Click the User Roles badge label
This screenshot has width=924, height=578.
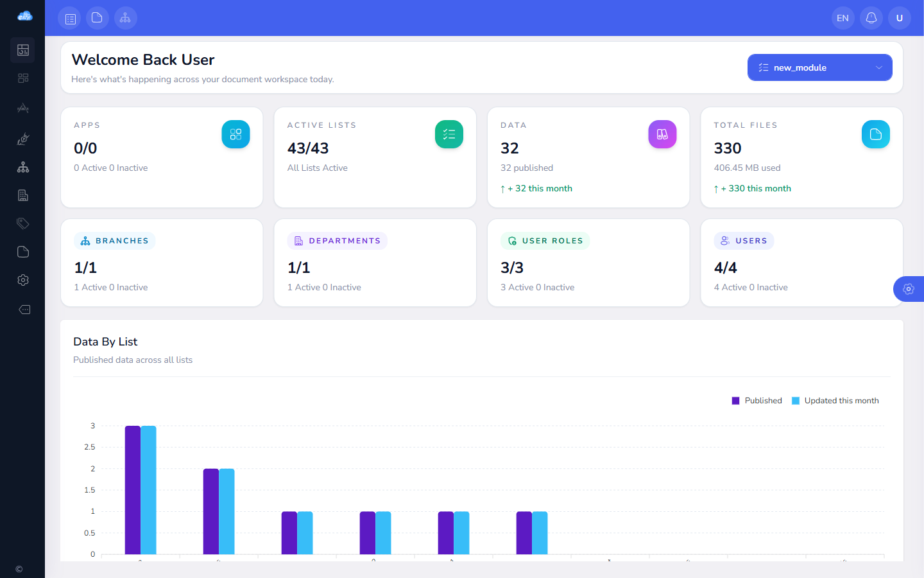(x=545, y=241)
